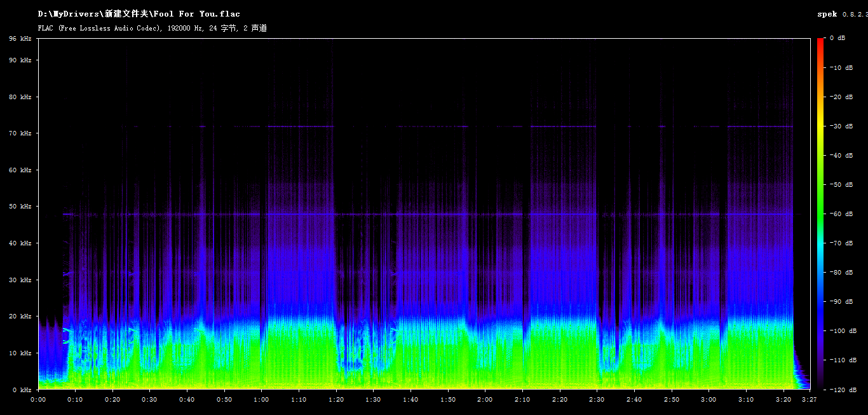This screenshot has width=868, height=415.
Task: Click the 70 kHz frequency label
Action: [x=20, y=133]
